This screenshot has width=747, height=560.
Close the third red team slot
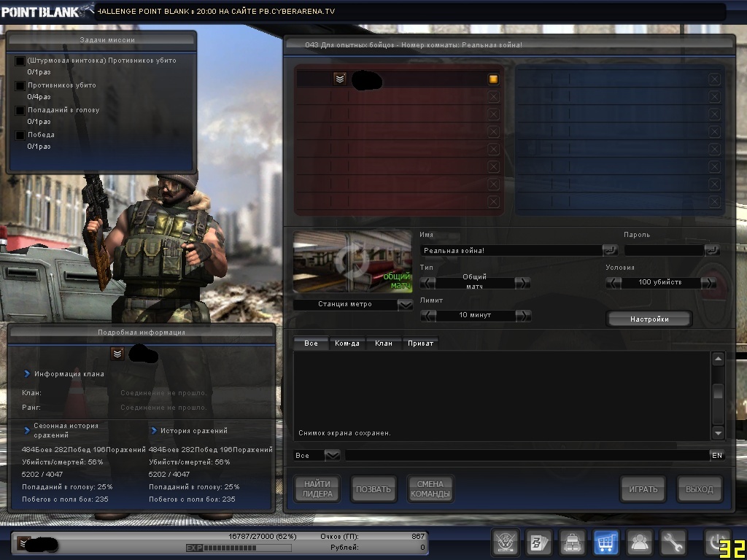click(494, 114)
